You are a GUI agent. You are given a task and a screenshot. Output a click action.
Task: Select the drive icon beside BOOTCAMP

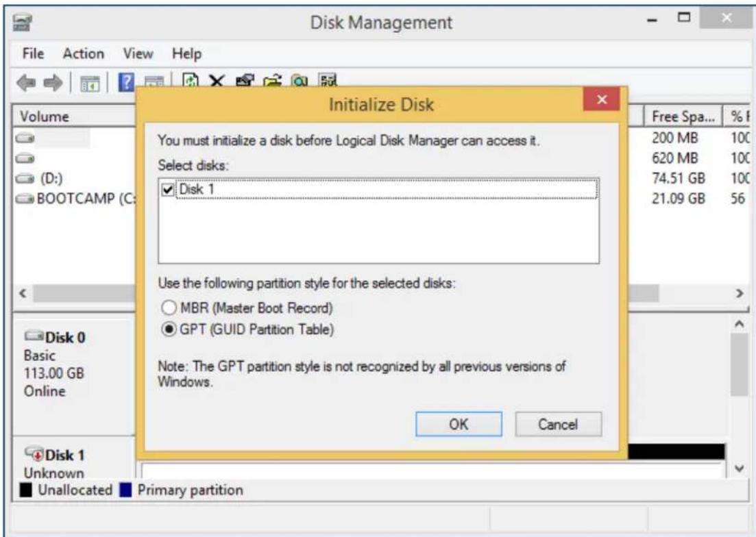[x=25, y=199]
